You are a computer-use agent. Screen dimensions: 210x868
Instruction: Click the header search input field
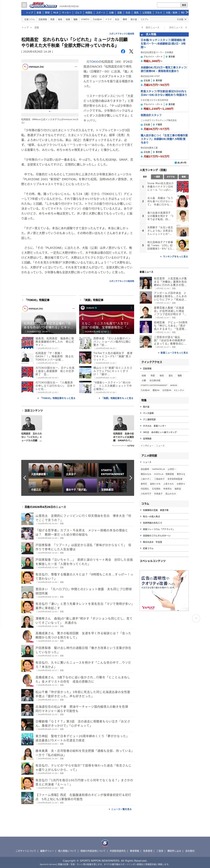pos(168,5)
